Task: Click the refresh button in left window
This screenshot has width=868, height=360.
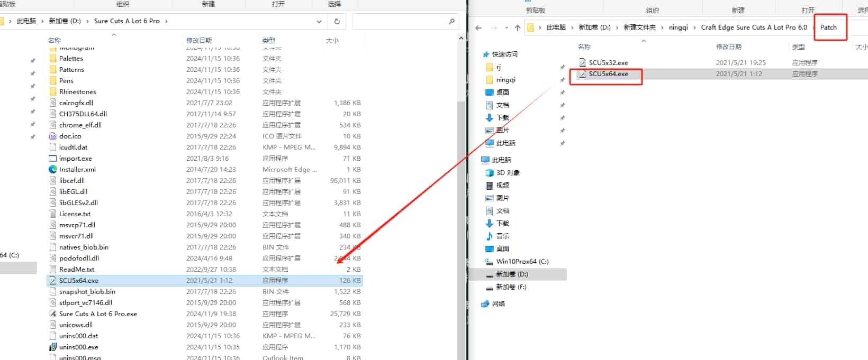Action: point(337,21)
